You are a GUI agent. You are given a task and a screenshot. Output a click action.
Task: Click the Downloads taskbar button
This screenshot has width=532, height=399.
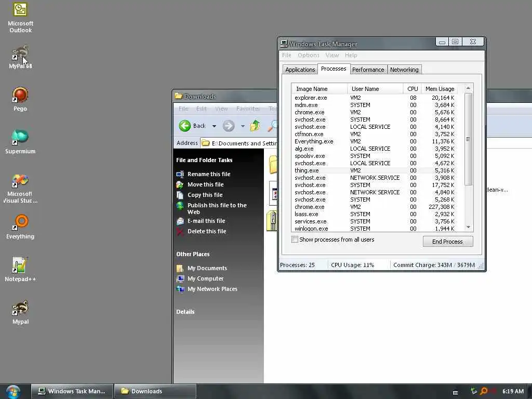tap(155, 391)
